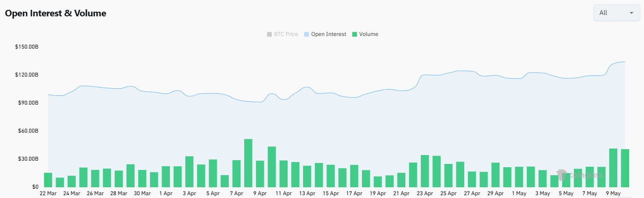Click the 29 Apr volume bar

click(x=495, y=175)
